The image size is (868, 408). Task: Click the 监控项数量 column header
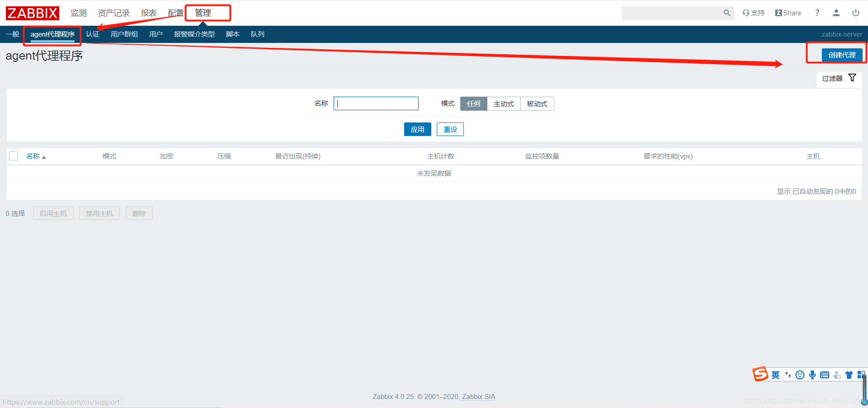point(542,156)
